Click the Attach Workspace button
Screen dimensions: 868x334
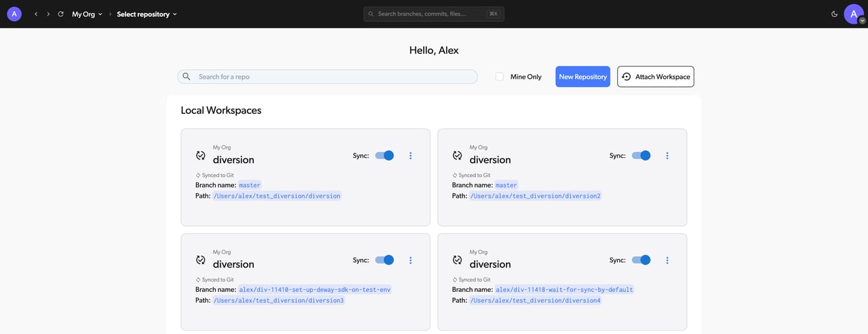click(656, 77)
